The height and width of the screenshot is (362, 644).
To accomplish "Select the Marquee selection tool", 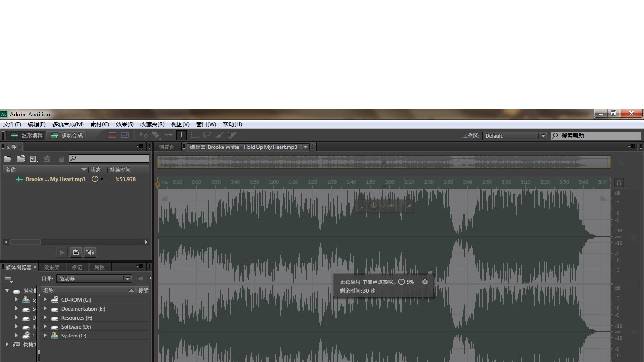I will point(194,135).
